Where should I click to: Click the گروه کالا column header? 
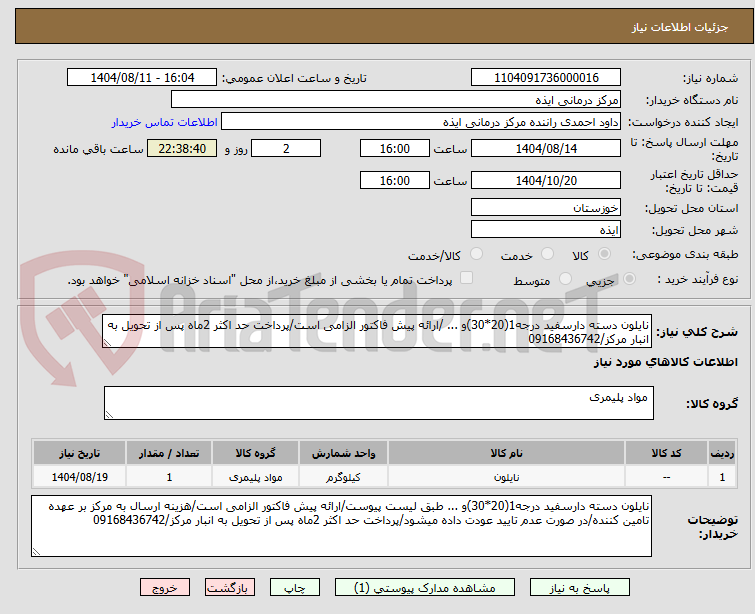pyautogui.click(x=255, y=453)
